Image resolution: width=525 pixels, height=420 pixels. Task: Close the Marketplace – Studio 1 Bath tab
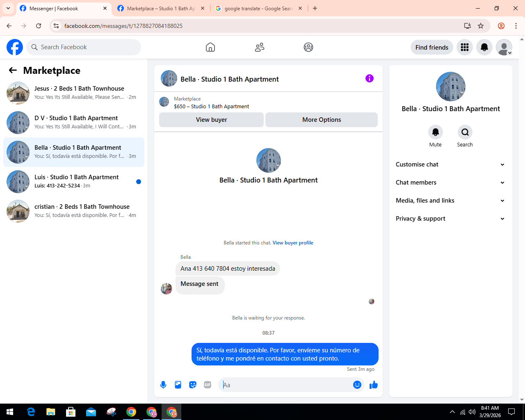click(203, 8)
